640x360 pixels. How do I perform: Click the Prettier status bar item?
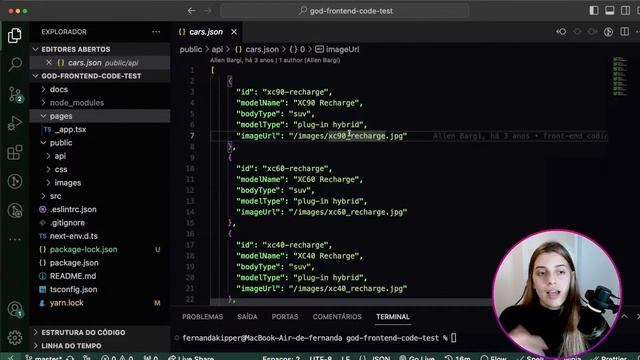[608, 357]
